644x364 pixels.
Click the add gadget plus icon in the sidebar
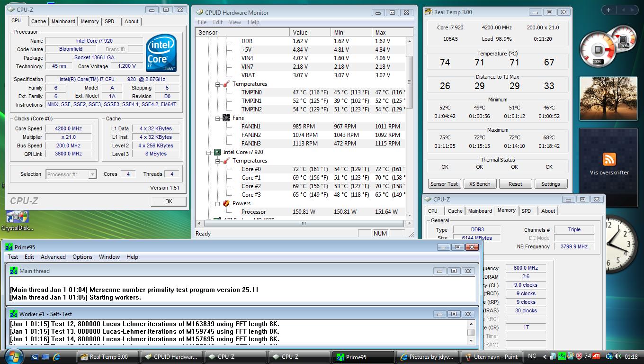[608, 10]
